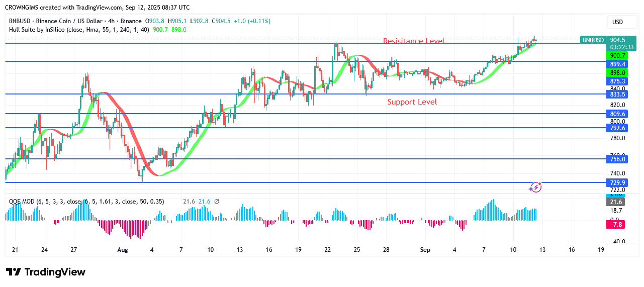Image resolution: width=644 pixels, height=287 pixels.
Task: Click the '25' date on the time axis
Action: coord(357,249)
